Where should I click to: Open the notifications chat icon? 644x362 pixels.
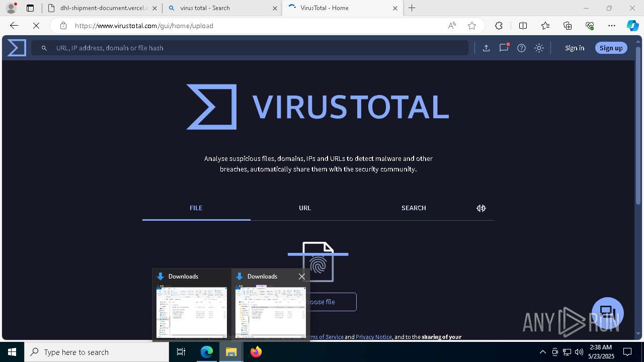tap(504, 48)
